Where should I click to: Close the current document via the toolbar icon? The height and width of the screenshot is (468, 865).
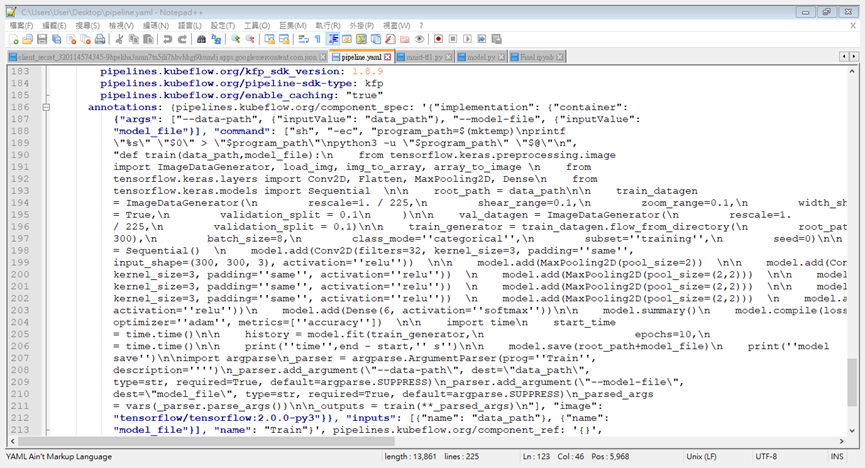71,39
